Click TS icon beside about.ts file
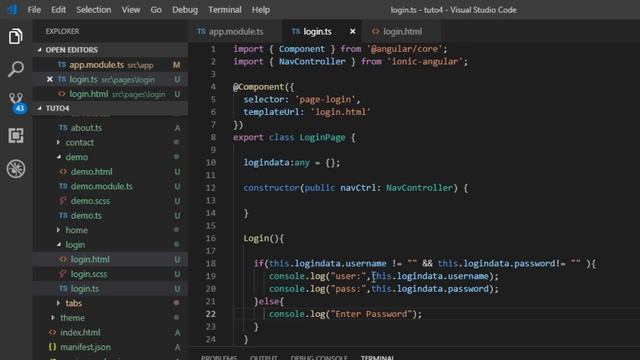Screen dimensions: 640x360 [x=63, y=128]
